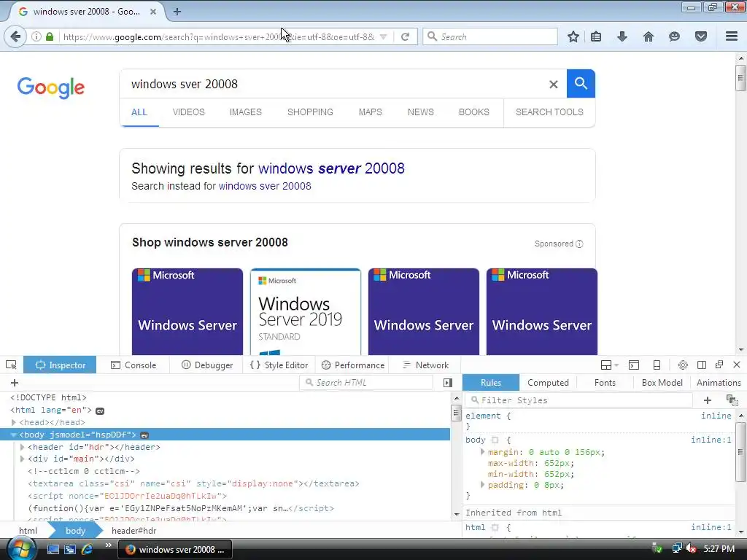Viewport: 747px width, 560px height.
Task: Toggle Responsive Design Mode icon
Action: click(657, 365)
